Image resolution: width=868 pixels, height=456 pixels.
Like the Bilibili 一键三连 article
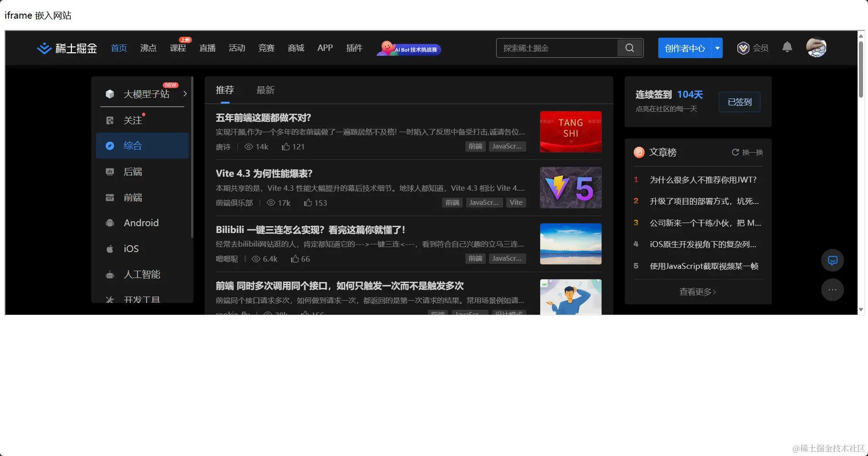pyautogui.click(x=295, y=259)
